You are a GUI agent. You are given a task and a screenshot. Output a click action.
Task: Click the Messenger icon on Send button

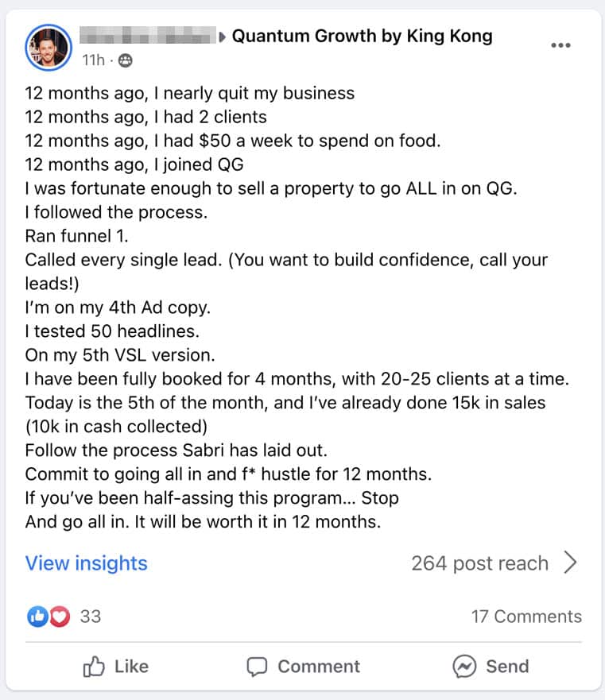tap(463, 667)
